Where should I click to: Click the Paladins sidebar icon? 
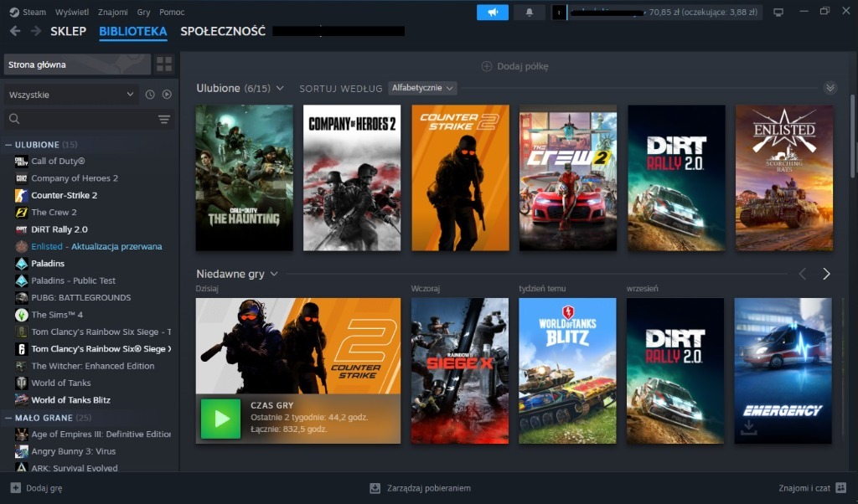click(21, 264)
